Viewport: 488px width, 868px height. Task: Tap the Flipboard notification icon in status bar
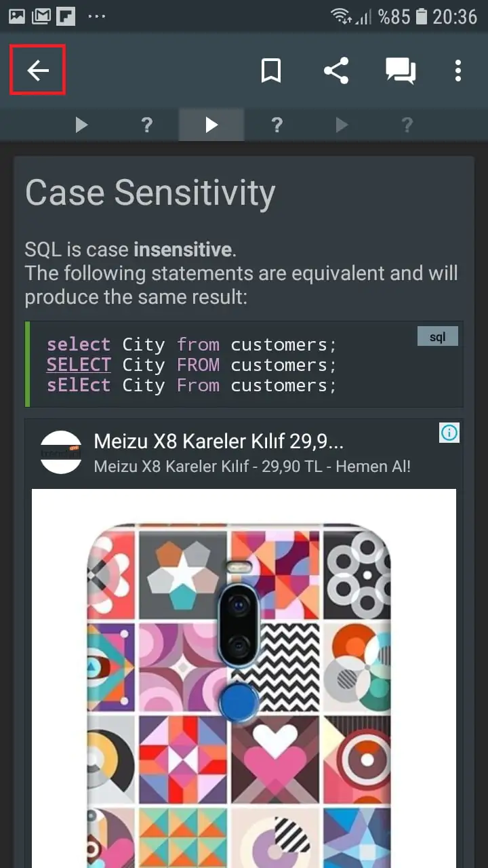[x=66, y=16]
